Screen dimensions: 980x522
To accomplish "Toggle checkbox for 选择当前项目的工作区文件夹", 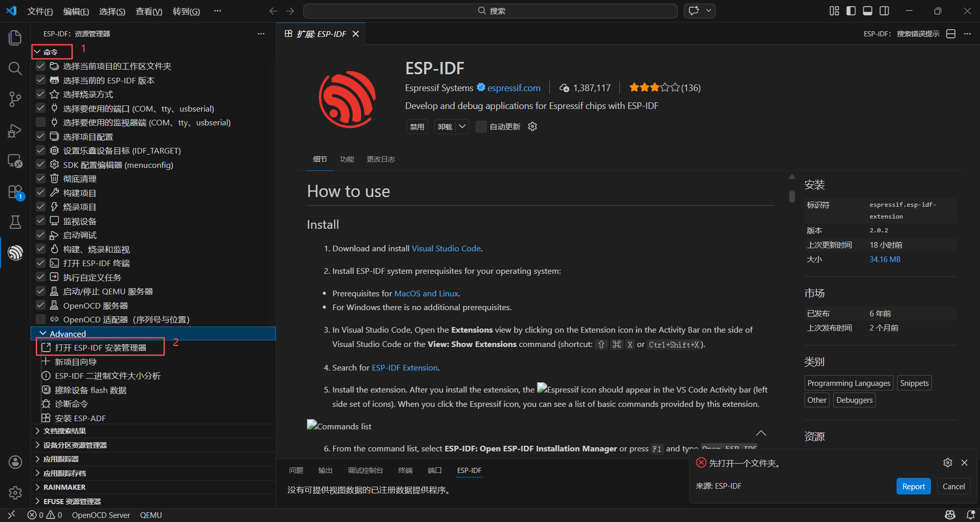I will [x=41, y=66].
